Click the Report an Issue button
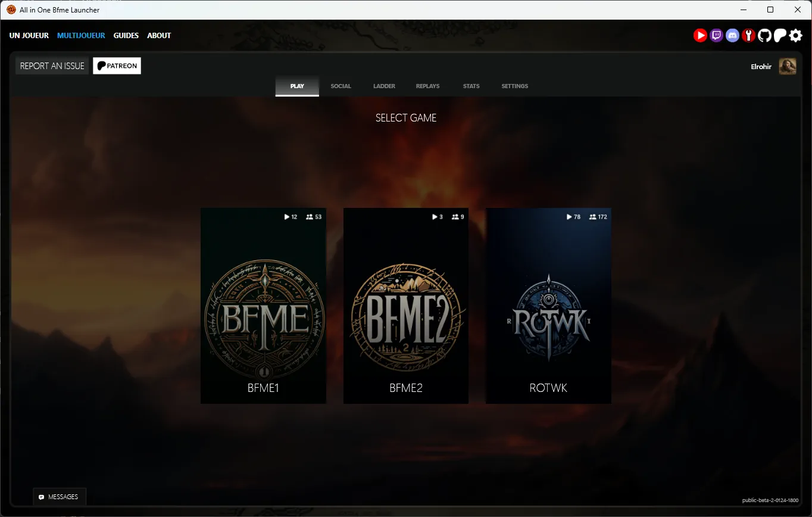This screenshot has height=517, width=812. (52, 66)
